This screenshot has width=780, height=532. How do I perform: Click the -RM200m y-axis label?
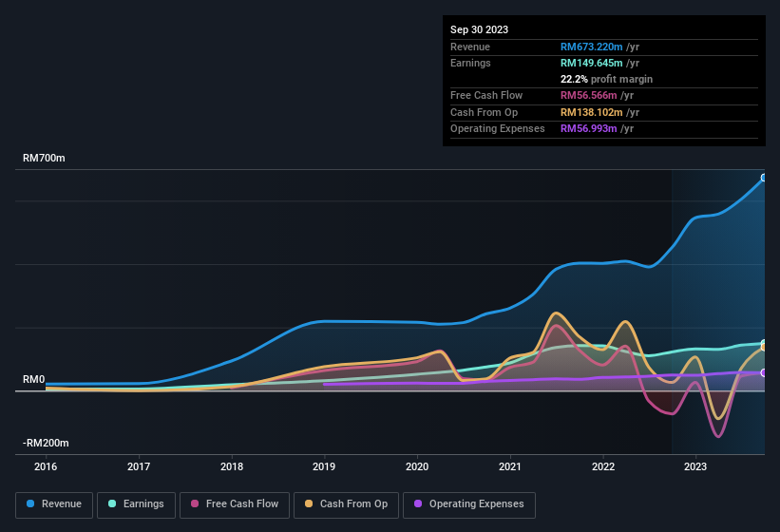(x=46, y=443)
